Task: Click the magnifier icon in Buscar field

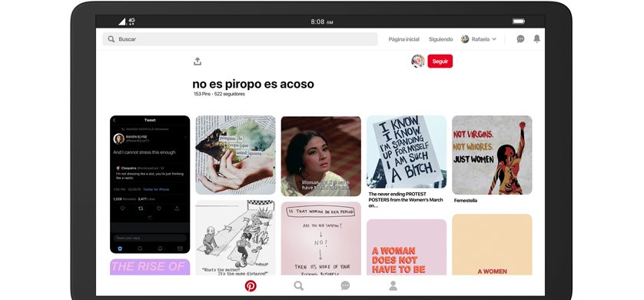Action: 111,39
